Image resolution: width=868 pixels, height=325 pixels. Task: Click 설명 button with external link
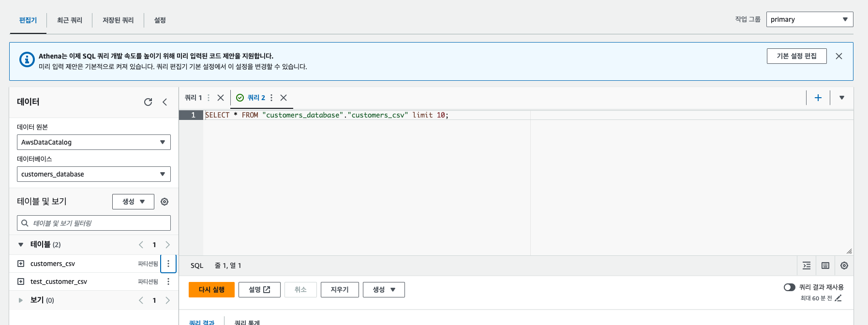click(259, 290)
